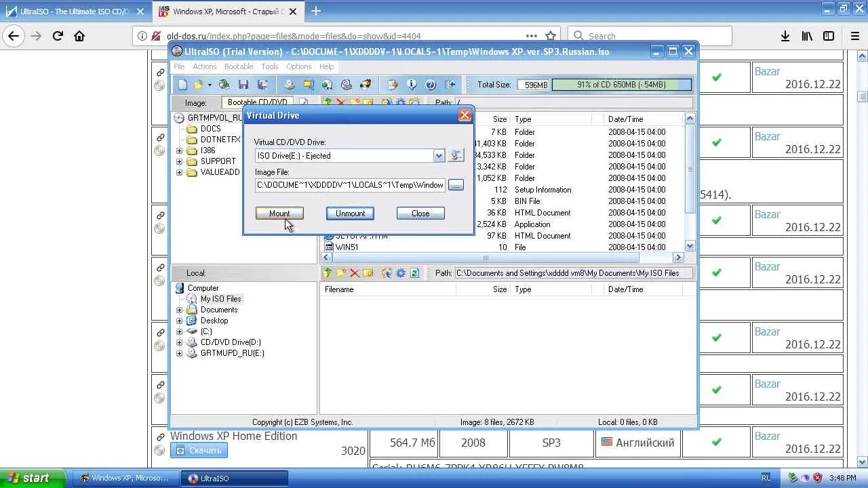Switch to the UltraISO browser tab
The height and width of the screenshot is (488, 868).
(x=75, y=12)
